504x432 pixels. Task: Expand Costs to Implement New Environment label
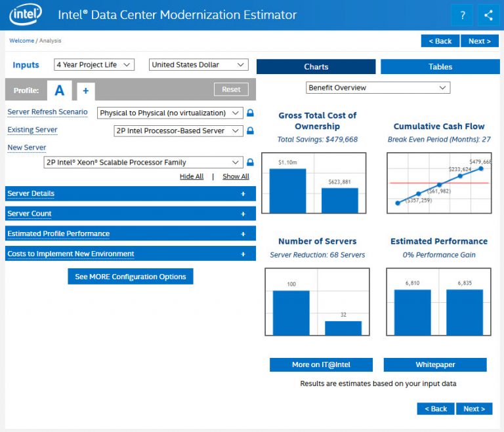click(x=71, y=254)
